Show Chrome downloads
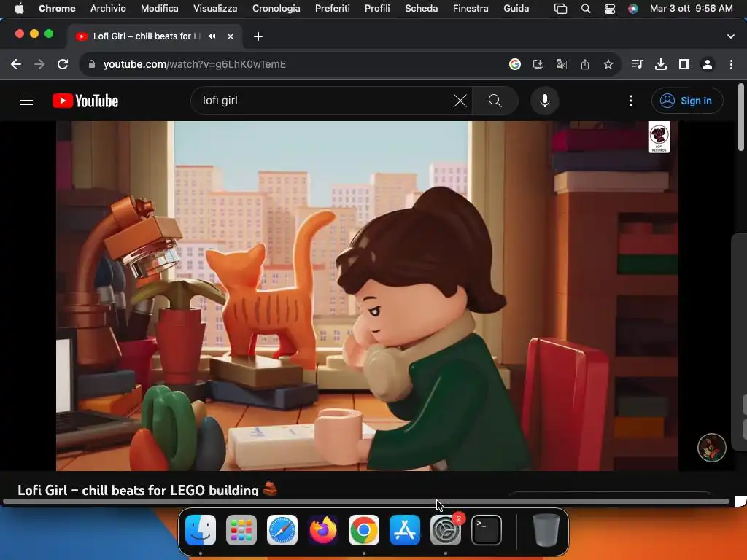The width and height of the screenshot is (747, 560). point(661,64)
